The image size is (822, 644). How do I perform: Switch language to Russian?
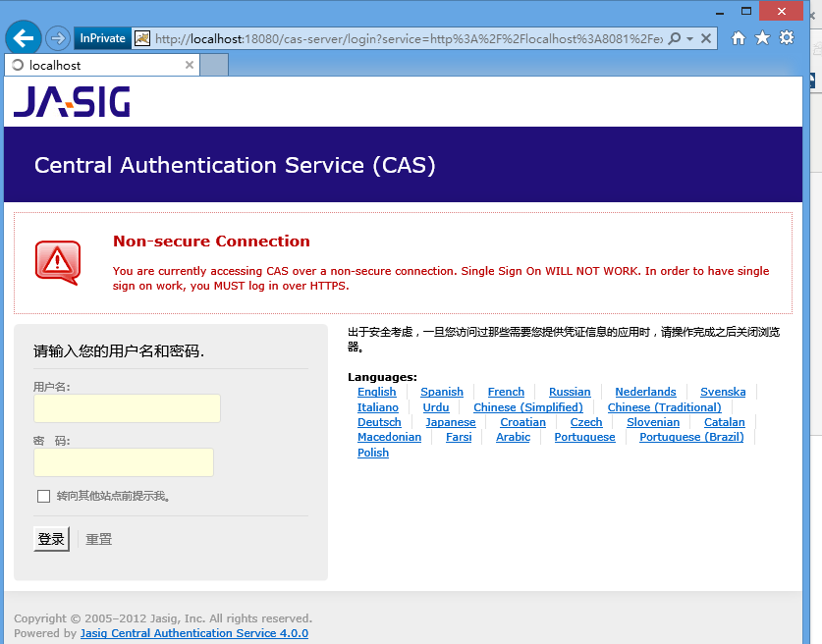point(570,392)
